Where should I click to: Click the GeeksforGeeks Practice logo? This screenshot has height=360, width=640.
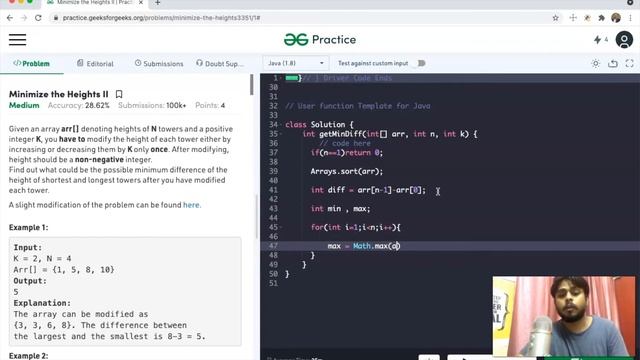pyautogui.click(x=320, y=40)
